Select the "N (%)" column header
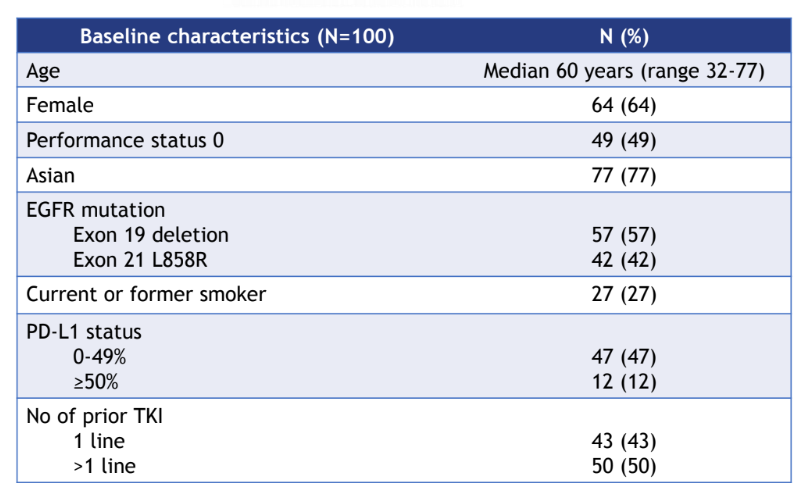 (x=622, y=38)
